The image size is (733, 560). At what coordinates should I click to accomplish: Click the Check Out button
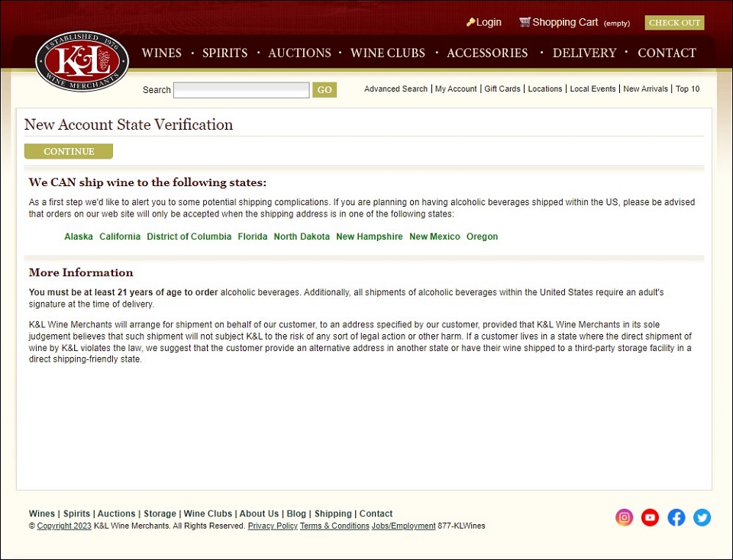(674, 22)
